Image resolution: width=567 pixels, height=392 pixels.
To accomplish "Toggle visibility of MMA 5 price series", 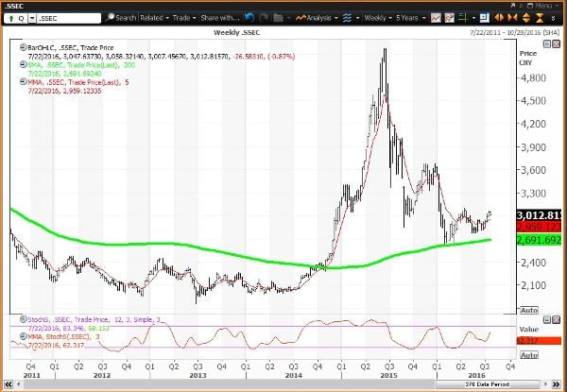I will (23, 82).
